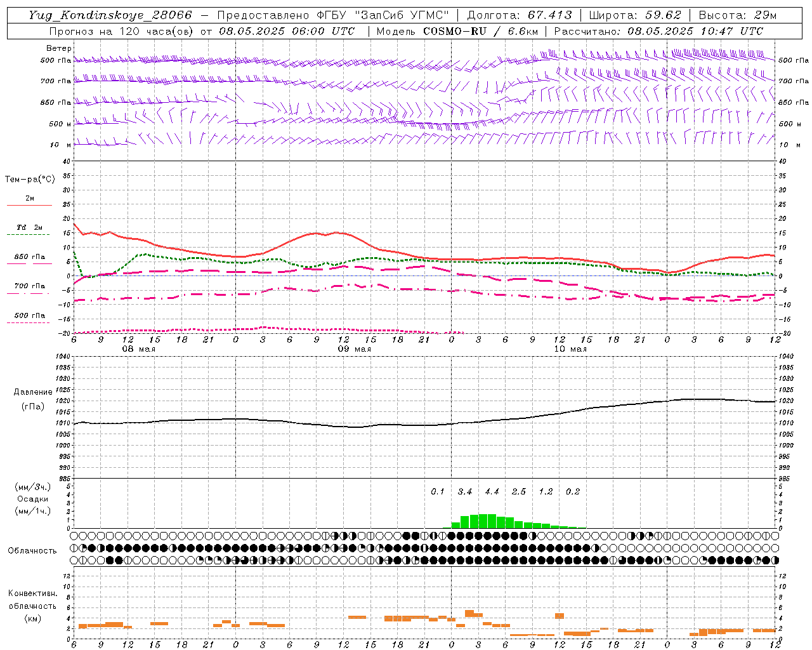
Task: Click the station title Yug_Kondinskoye_28066
Action: [x=110, y=15]
